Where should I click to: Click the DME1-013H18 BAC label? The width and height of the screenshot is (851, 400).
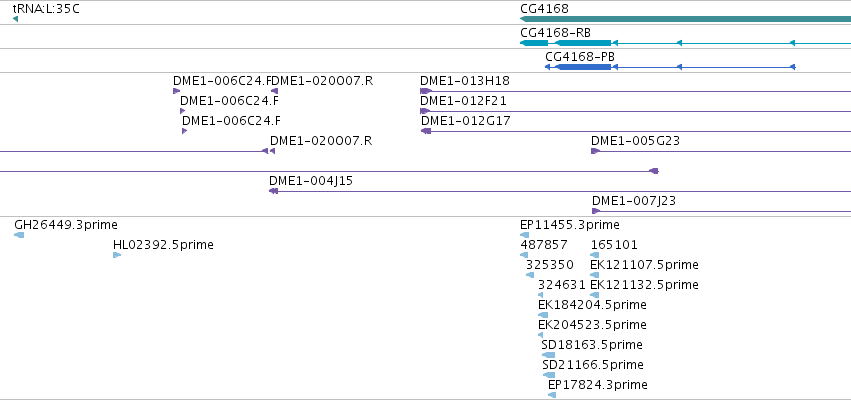pos(465,81)
